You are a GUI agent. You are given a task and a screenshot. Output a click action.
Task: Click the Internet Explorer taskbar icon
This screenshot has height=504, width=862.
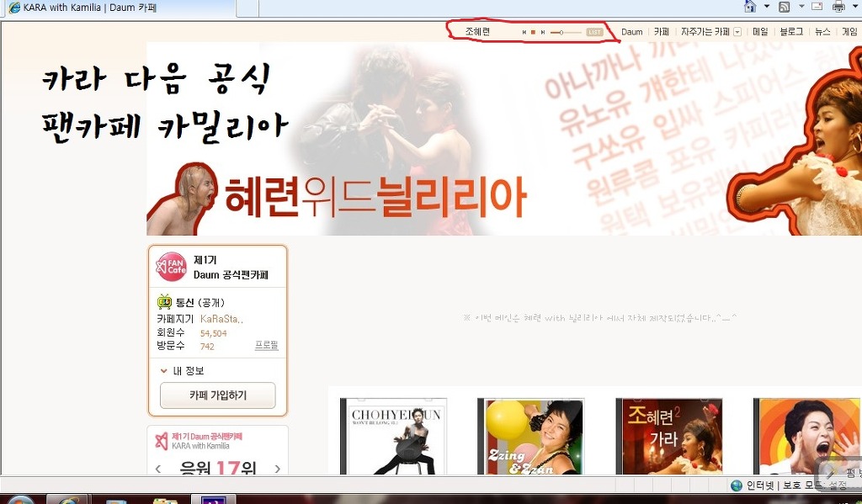(x=67, y=499)
